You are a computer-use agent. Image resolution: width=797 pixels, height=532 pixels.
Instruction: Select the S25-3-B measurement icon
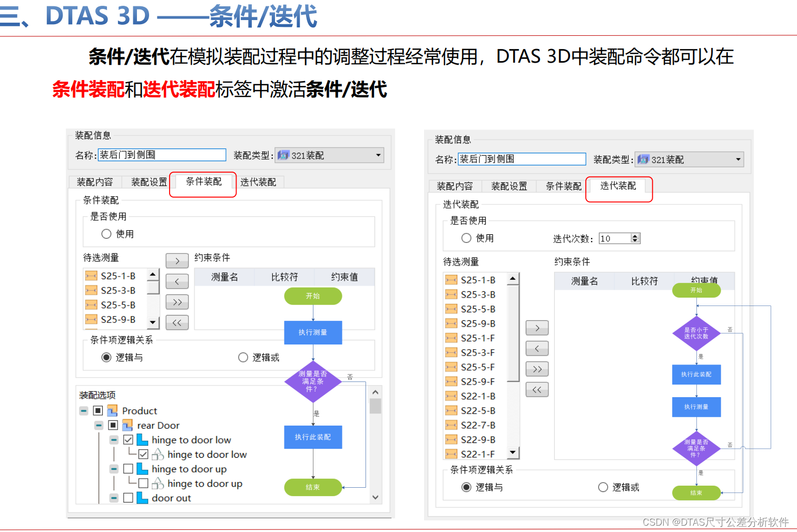pyautogui.click(x=91, y=290)
